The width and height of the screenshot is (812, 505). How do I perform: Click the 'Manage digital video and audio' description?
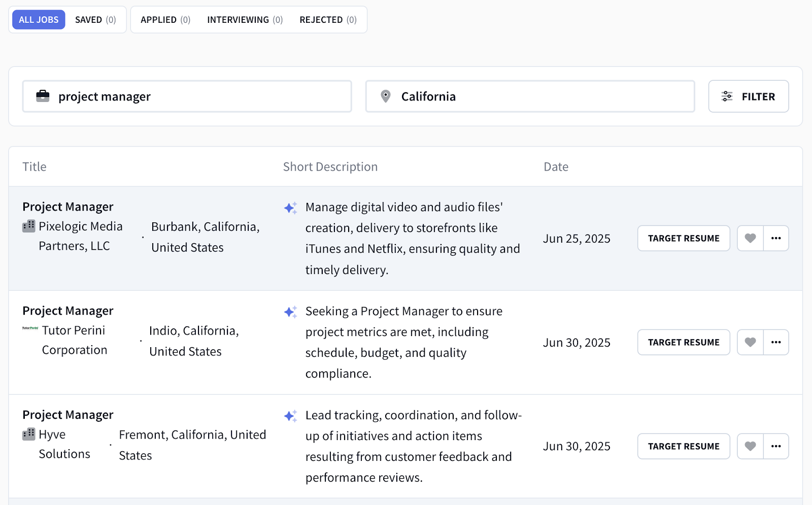pos(413,239)
